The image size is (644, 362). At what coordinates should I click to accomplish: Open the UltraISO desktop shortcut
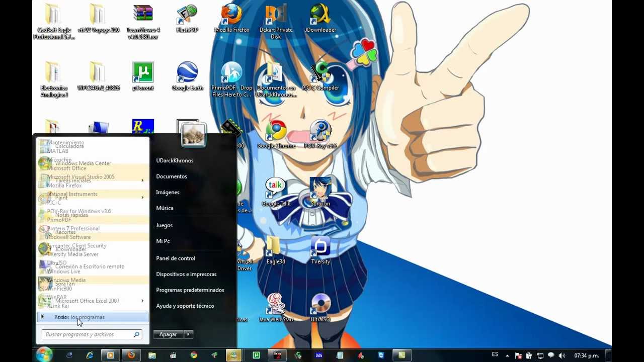coord(320,308)
